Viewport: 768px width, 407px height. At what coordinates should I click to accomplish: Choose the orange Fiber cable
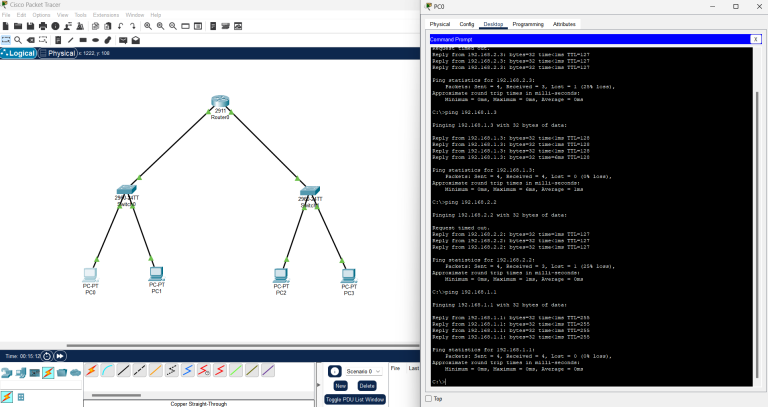[x=156, y=370]
